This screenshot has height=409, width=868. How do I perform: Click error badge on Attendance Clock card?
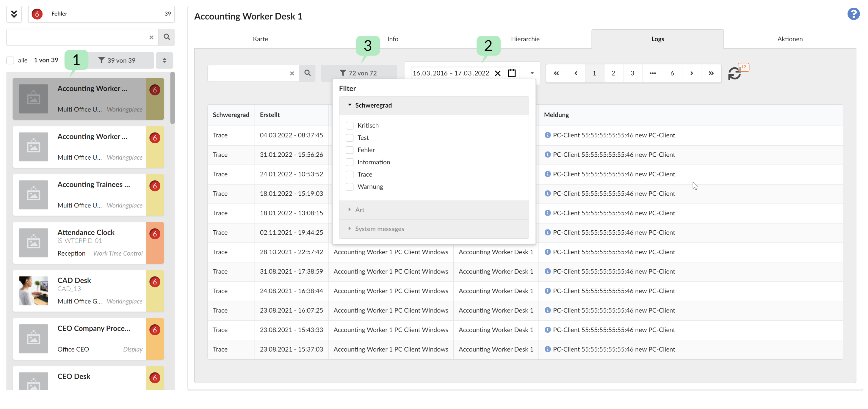[x=155, y=234]
